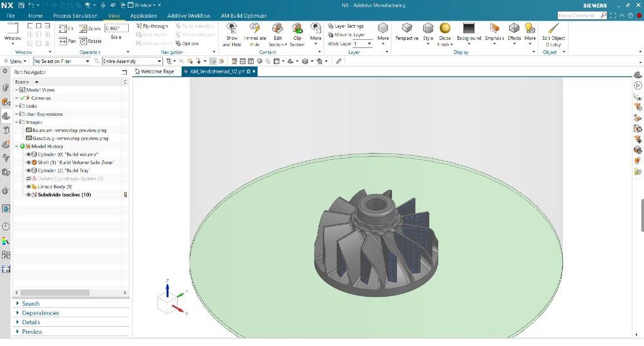644x346 pixels.
Task: Open the No Selection Filter dropdown
Action: (x=62, y=61)
